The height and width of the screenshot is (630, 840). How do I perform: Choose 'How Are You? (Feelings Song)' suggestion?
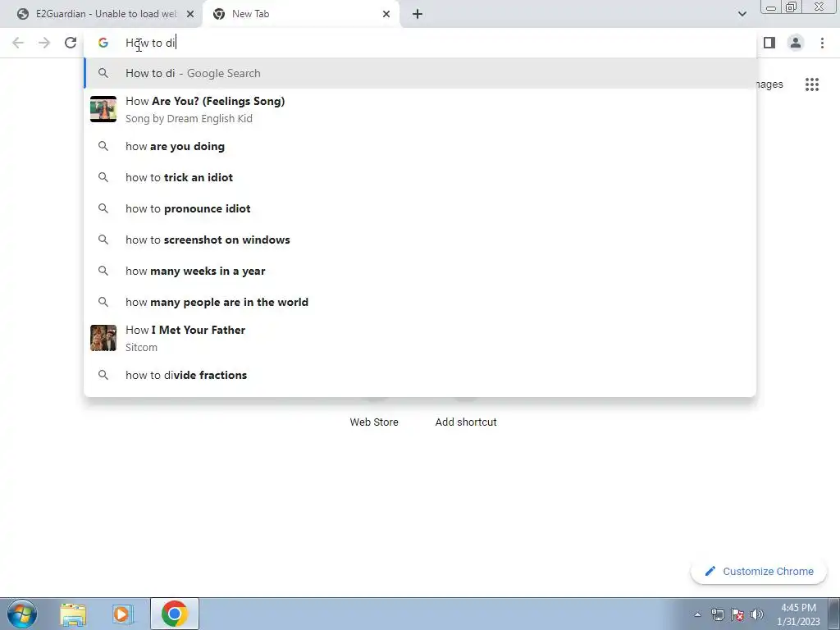click(x=420, y=109)
